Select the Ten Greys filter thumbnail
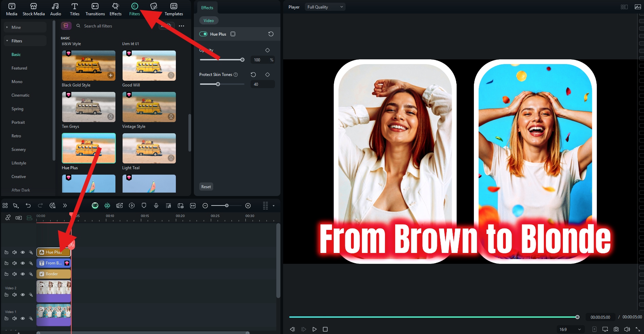This screenshot has width=644, height=334. 89,107
